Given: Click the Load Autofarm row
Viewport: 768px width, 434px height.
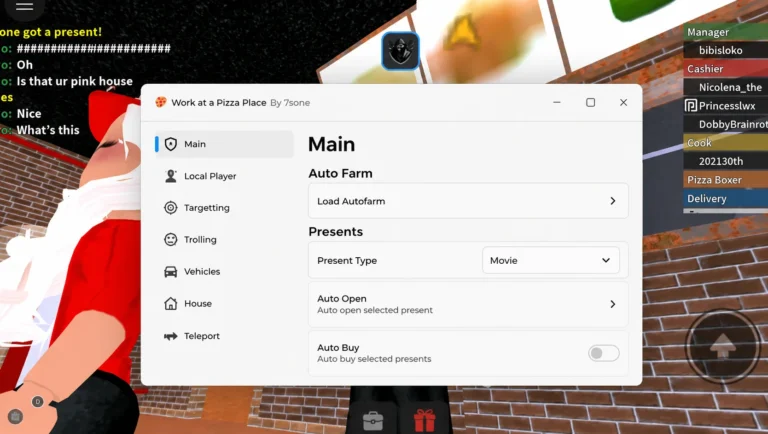Looking at the screenshot, I should [x=468, y=201].
